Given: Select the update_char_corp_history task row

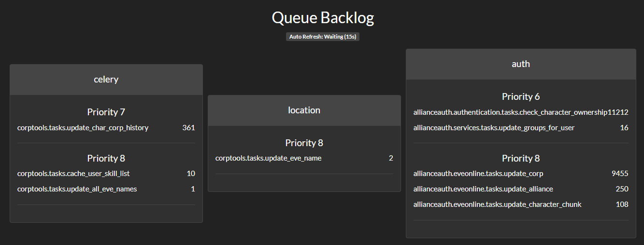Looking at the screenshot, I should click(x=83, y=128).
